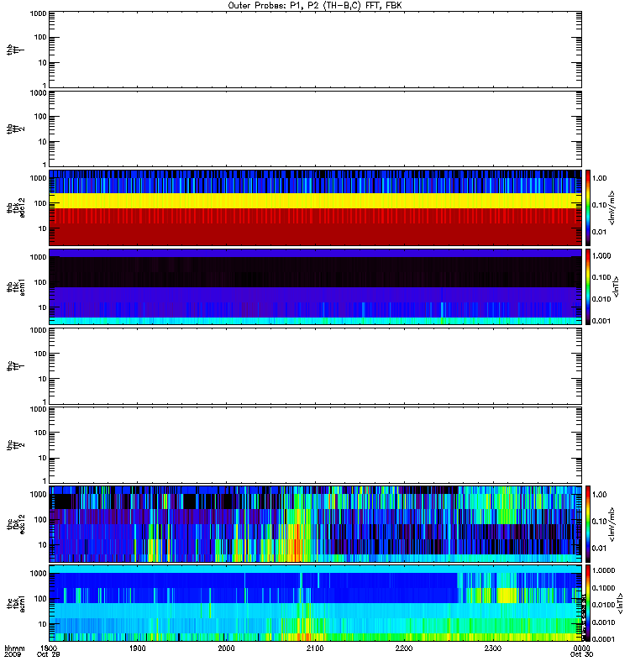Click the '10' y-axis label of thb fbk edc12
The image size is (630, 672).
(x=43, y=228)
